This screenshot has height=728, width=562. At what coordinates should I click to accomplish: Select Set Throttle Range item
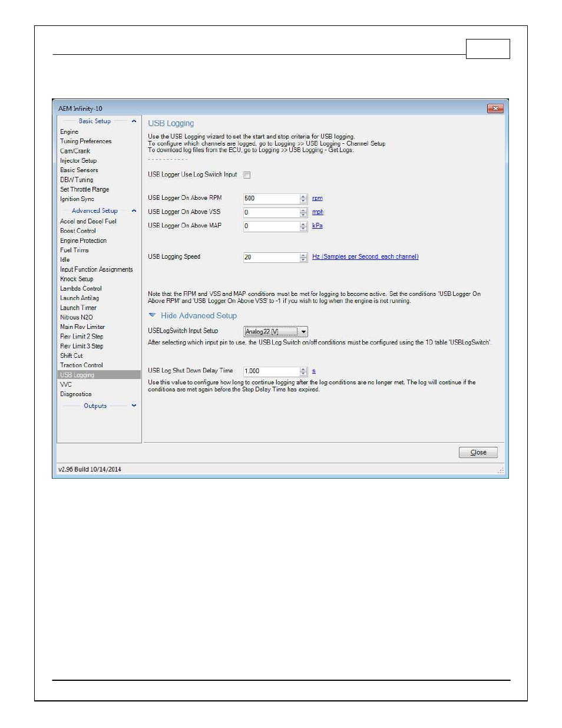pyautogui.click(x=84, y=190)
